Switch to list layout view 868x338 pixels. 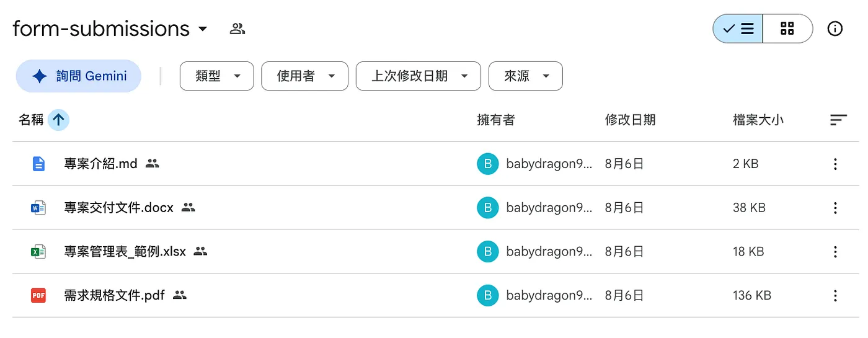pyautogui.click(x=738, y=29)
